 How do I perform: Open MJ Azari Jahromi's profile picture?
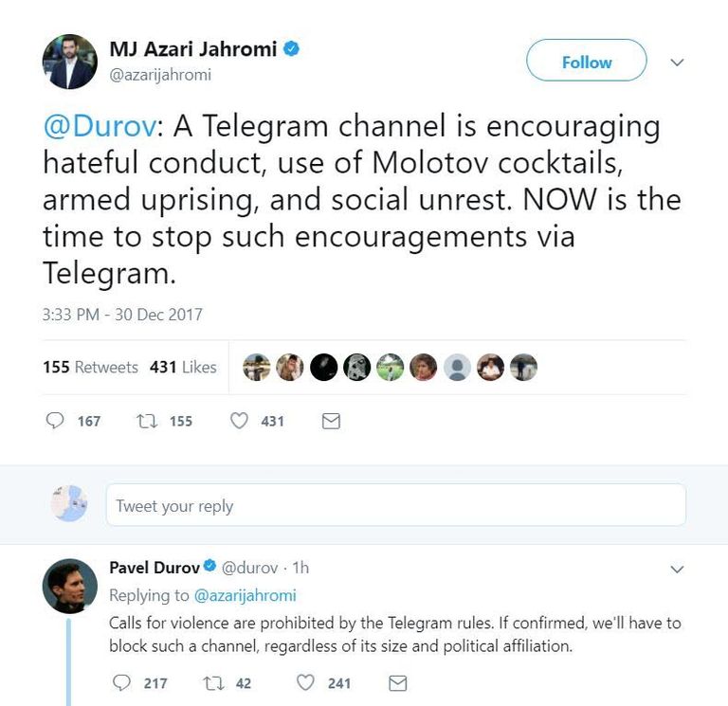pos(70,63)
